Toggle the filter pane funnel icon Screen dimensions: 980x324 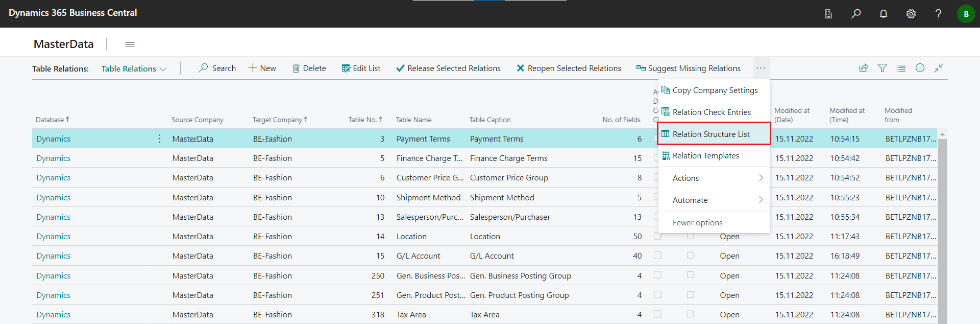click(883, 68)
